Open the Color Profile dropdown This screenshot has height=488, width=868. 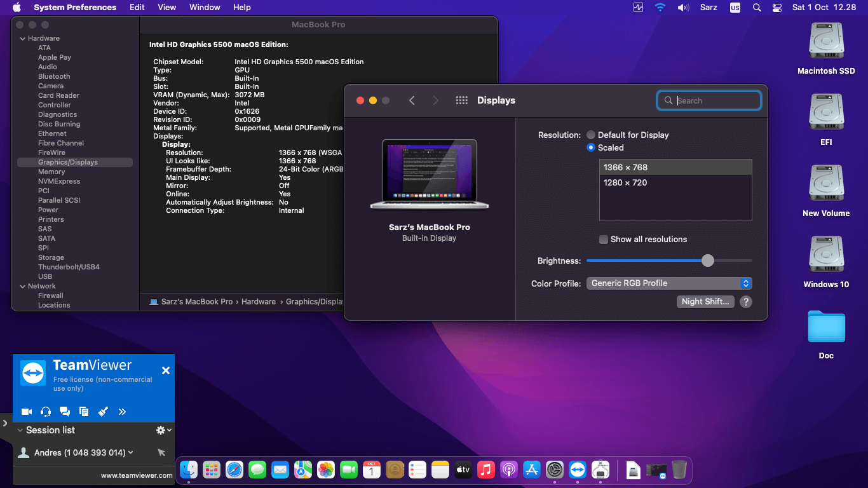click(668, 283)
